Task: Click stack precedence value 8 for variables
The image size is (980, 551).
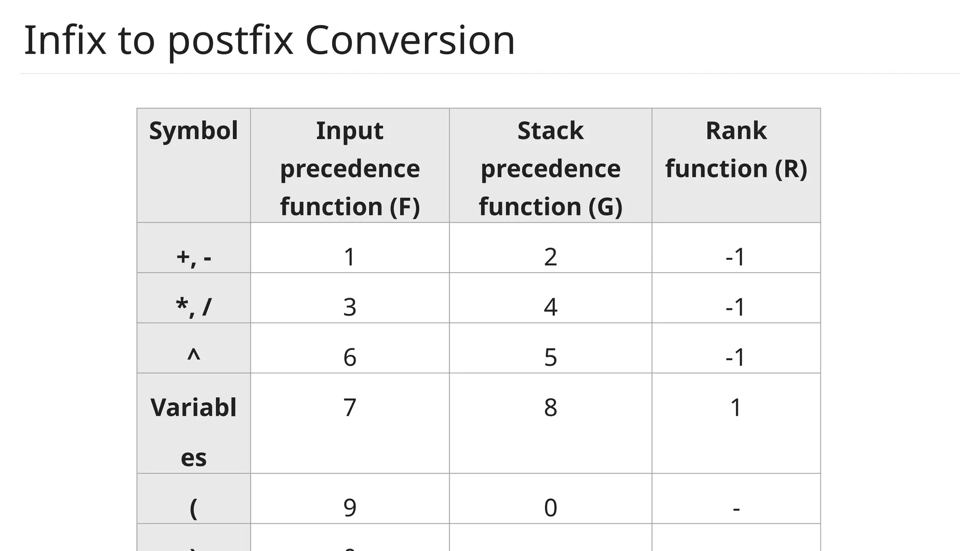Action: 550,408
